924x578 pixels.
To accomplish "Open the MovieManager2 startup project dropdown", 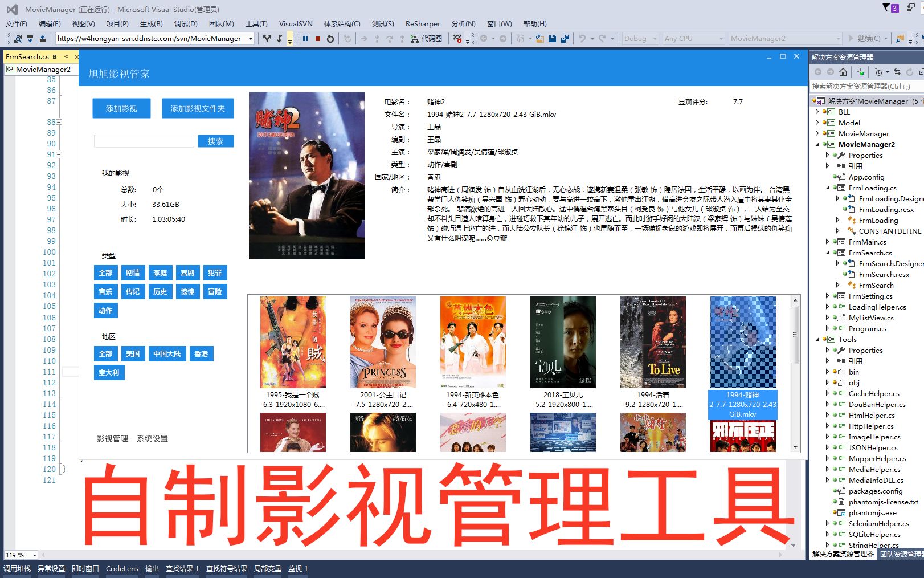I will [837, 39].
